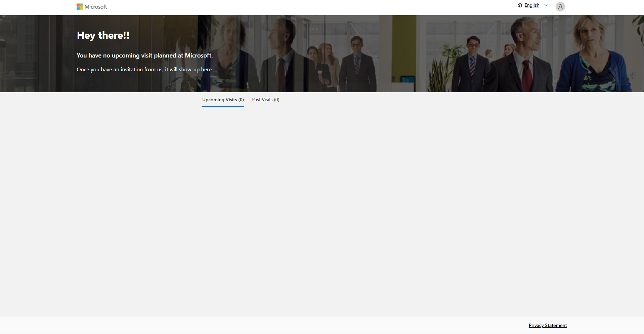The image size is (644, 334).
Task: Click the English language link
Action: [532, 5]
